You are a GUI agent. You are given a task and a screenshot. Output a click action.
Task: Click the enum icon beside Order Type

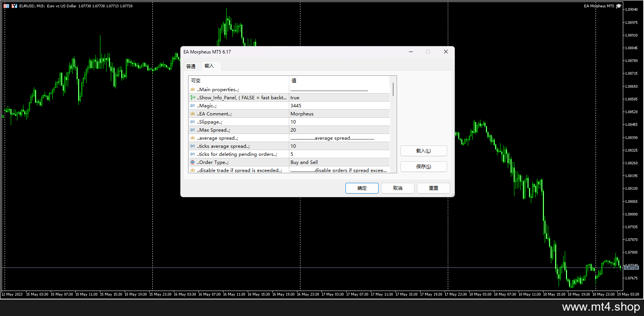[x=192, y=162]
